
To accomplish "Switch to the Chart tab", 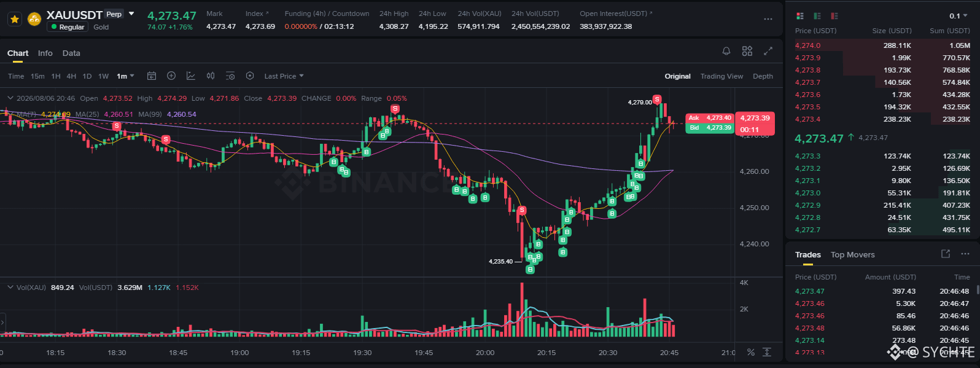I will 18,53.
